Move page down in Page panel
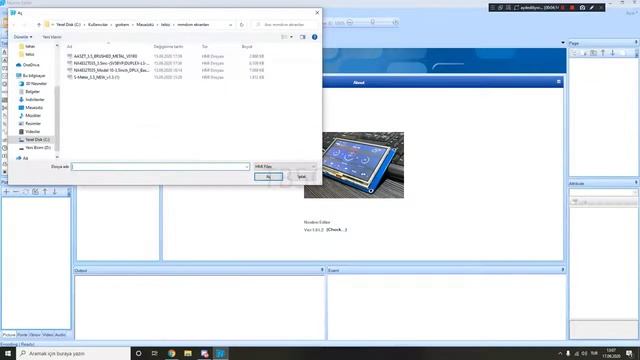640x360 pixels. pos(613,53)
